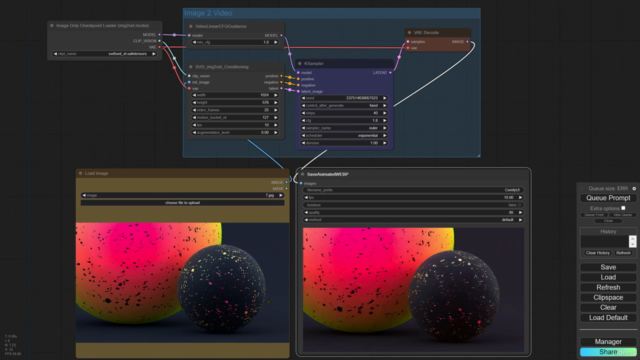Decrease cfg value in KSampler
This screenshot has width=640, height=360.
click(x=303, y=120)
